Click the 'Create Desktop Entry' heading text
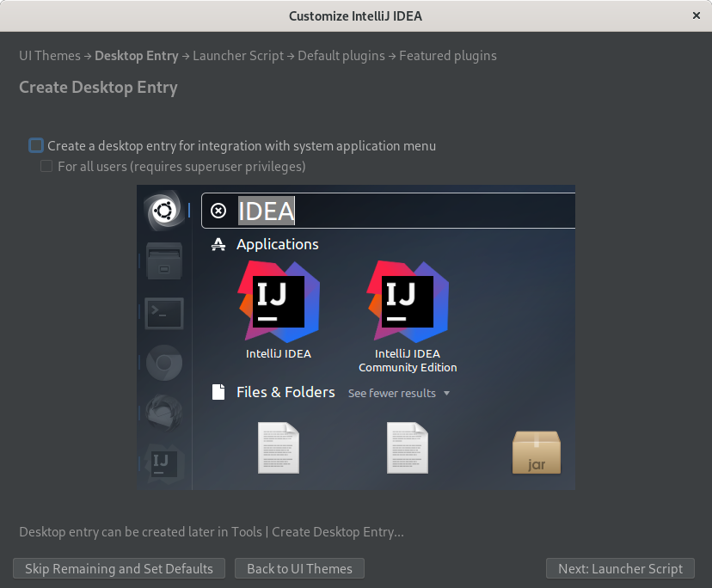Screen dimensions: 712x588 [x=98, y=87]
